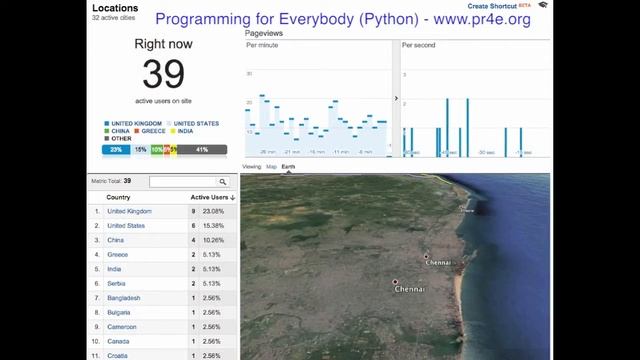This screenshot has height=360, width=640.
Task: Click the 23.08% value for United Kingdom
Action: point(213,211)
